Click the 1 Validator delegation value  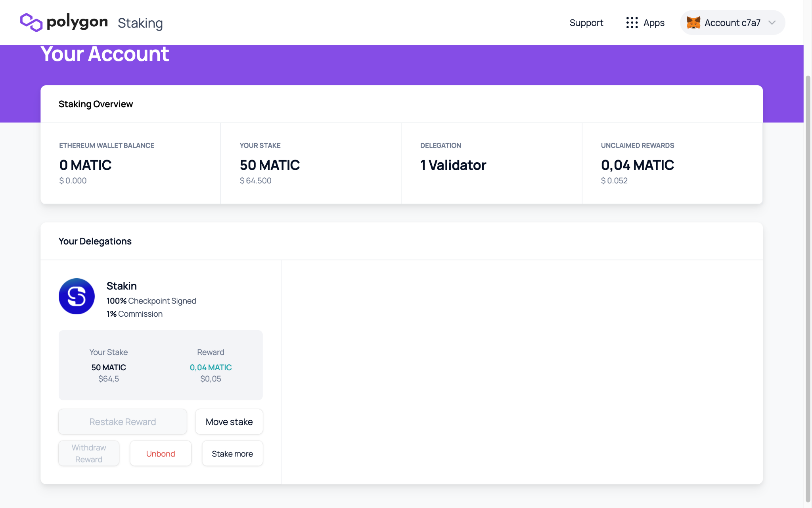(453, 165)
